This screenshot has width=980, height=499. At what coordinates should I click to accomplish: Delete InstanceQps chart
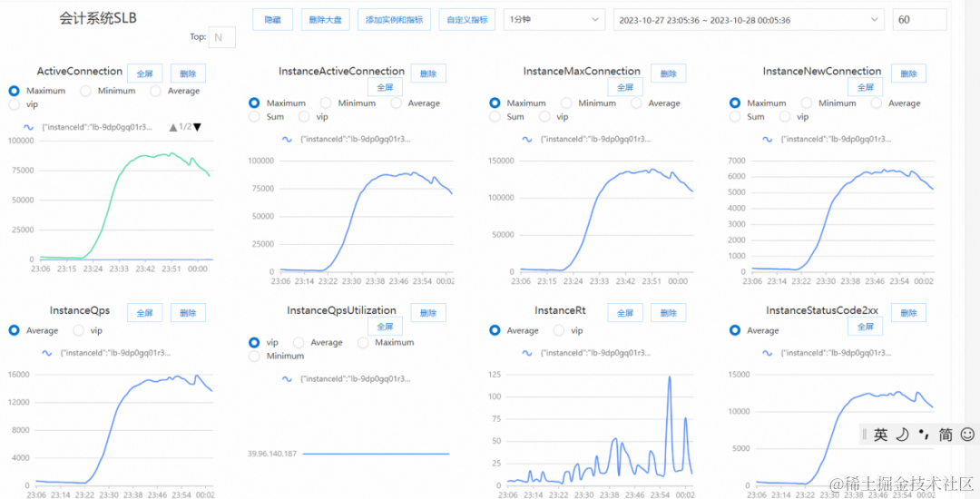(188, 313)
